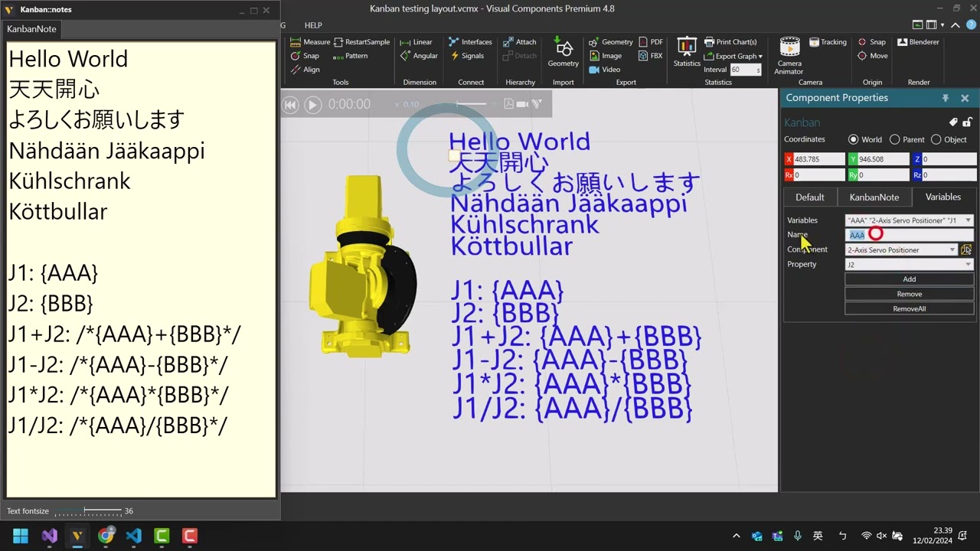Click the statistics Interval field
This screenshot has height=551, width=980.
(745, 70)
